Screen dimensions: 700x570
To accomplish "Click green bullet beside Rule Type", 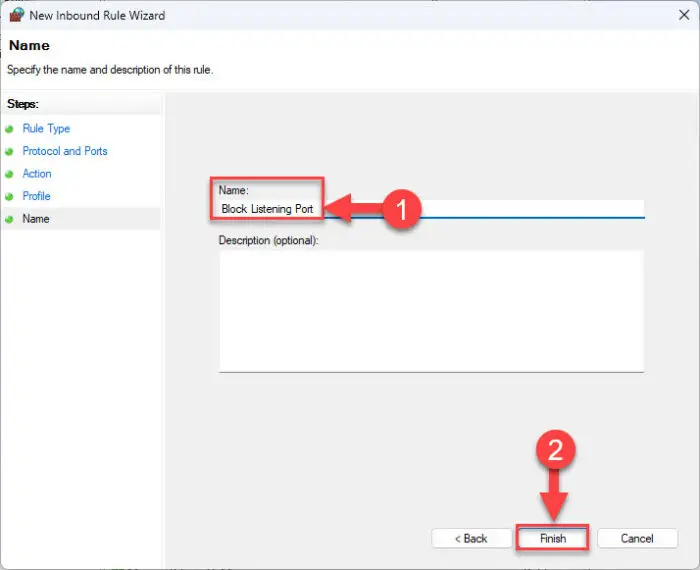I will [x=9, y=129].
